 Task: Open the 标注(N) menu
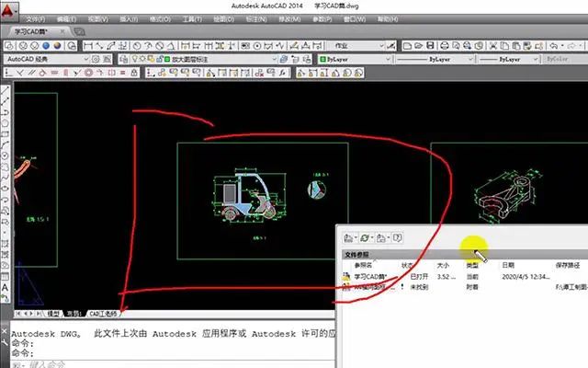coord(256,19)
